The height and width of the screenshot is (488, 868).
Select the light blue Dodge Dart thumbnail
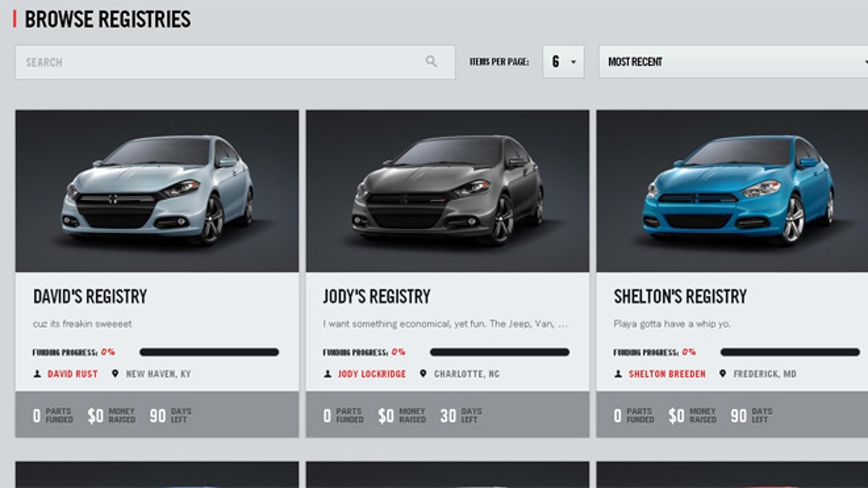157,191
